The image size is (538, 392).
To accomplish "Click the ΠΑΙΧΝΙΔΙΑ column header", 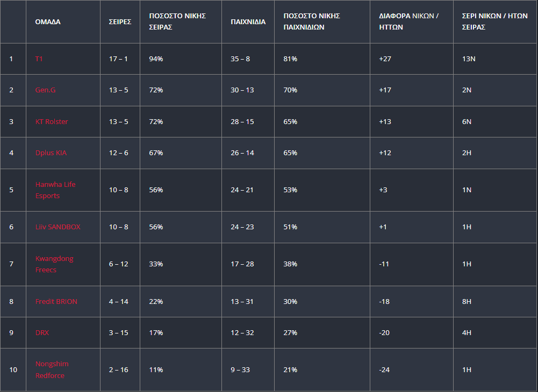I will tap(248, 22).
